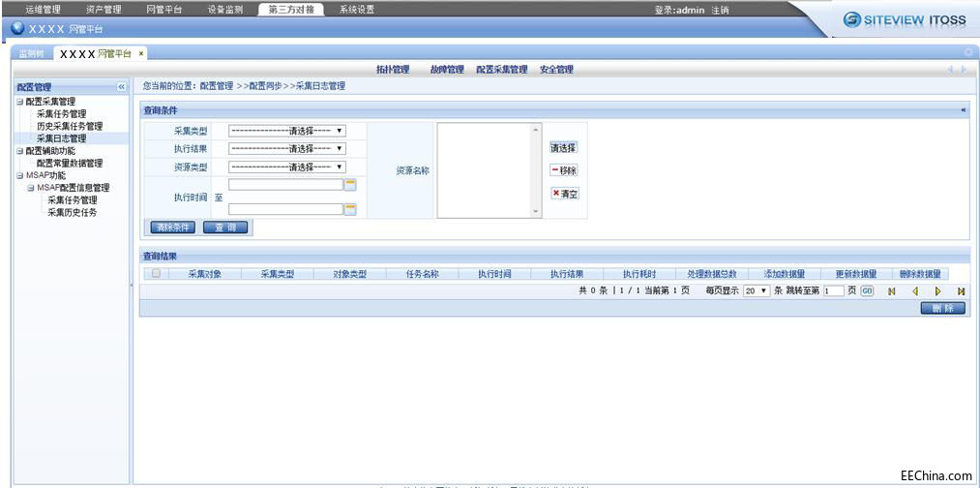This screenshot has width=980, height=488.
Task: Sort by 处理数据总数 column header
Action: click(712, 274)
